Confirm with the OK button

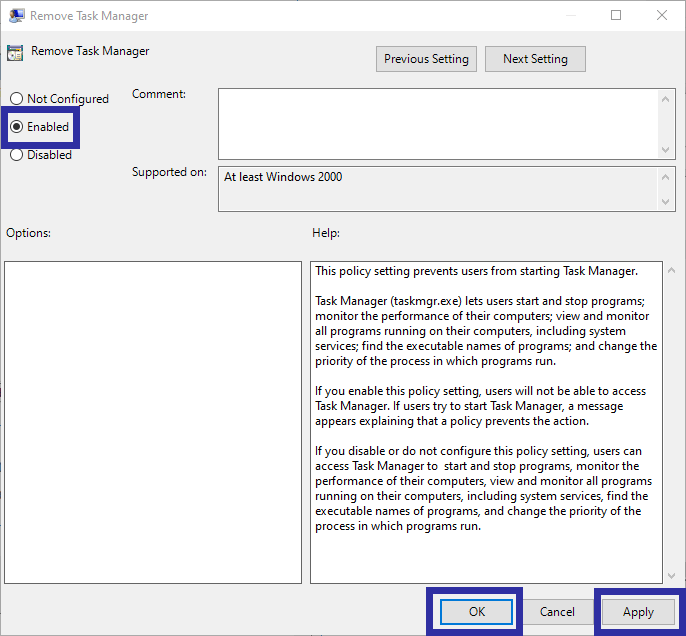click(476, 612)
